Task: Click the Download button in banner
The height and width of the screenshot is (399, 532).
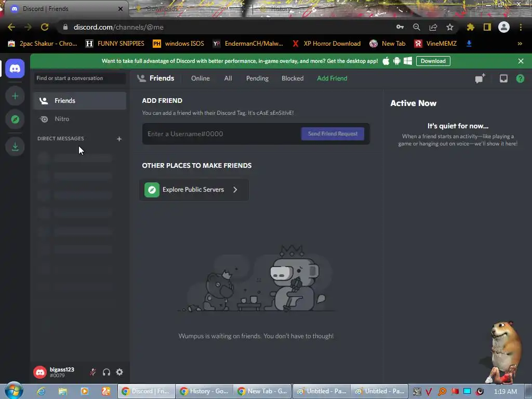Action: point(433,61)
